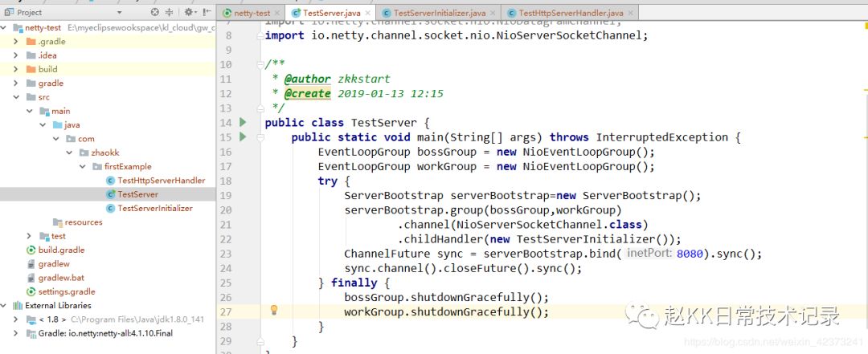
Task: Click the collapse all icon in Project panel
Action: tap(170, 12)
